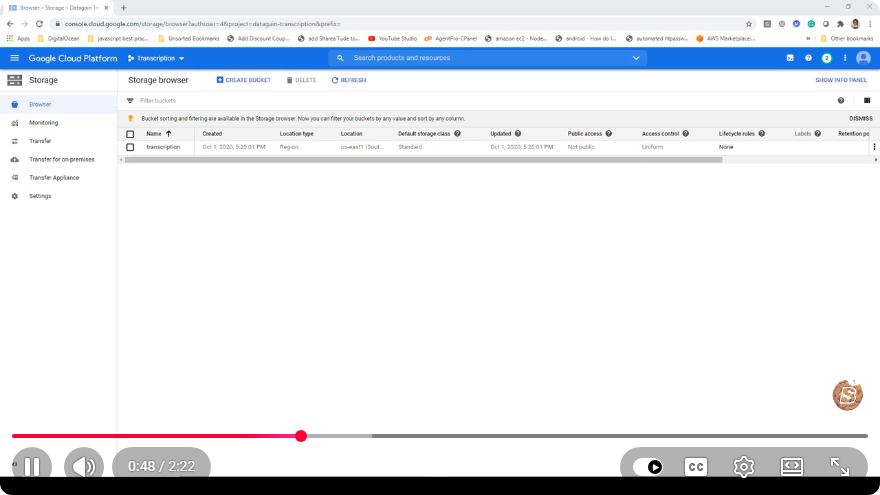This screenshot has width=880, height=495.
Task: Click the Default storage class help icon
Action: [x=457, y=134]
